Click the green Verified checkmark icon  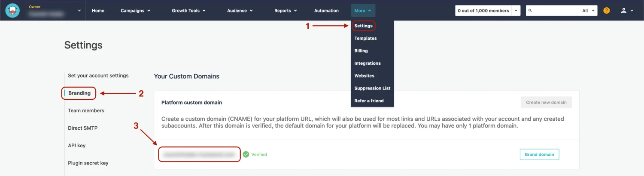[x=246, y=154]
